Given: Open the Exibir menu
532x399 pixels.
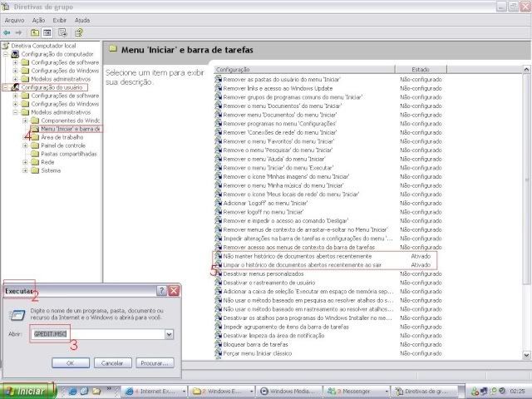Looking at the screenshot, I should click(x=60, y=19).
